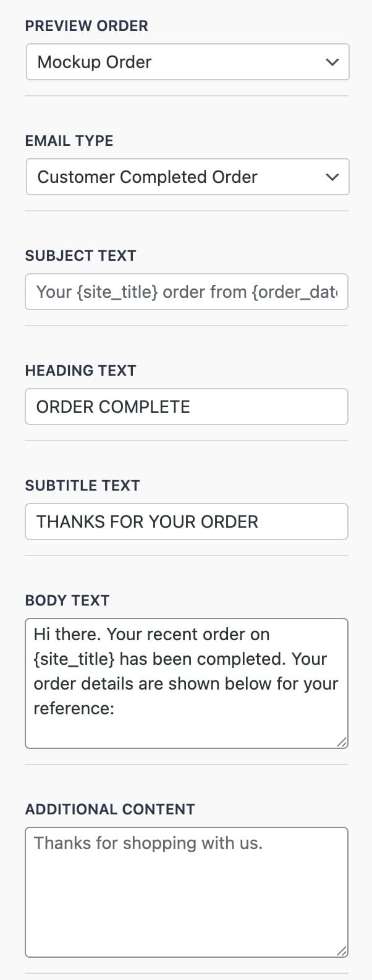Click the chevron on Email Type selector
Screen dimensions: 372x980
(332, 177)
